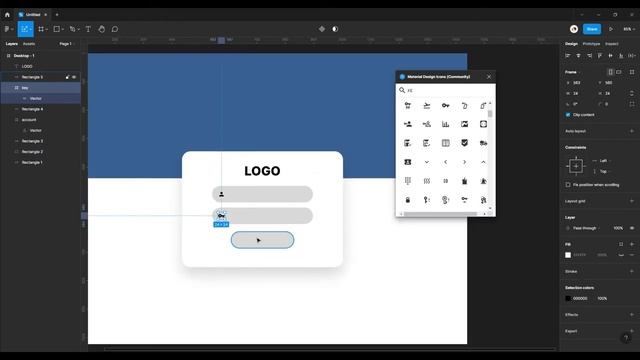Click the Create component icon
Viewport: 640px width, 360px height.
point(322,29)
